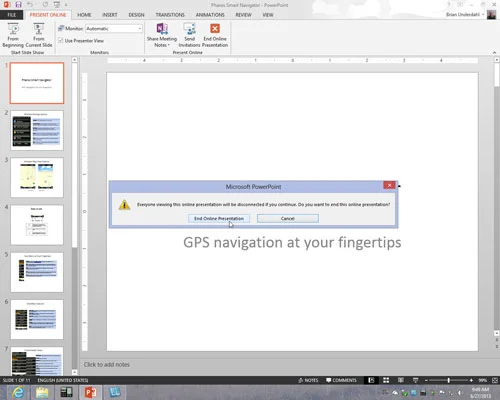Open the File menu tab

point(12,15)
